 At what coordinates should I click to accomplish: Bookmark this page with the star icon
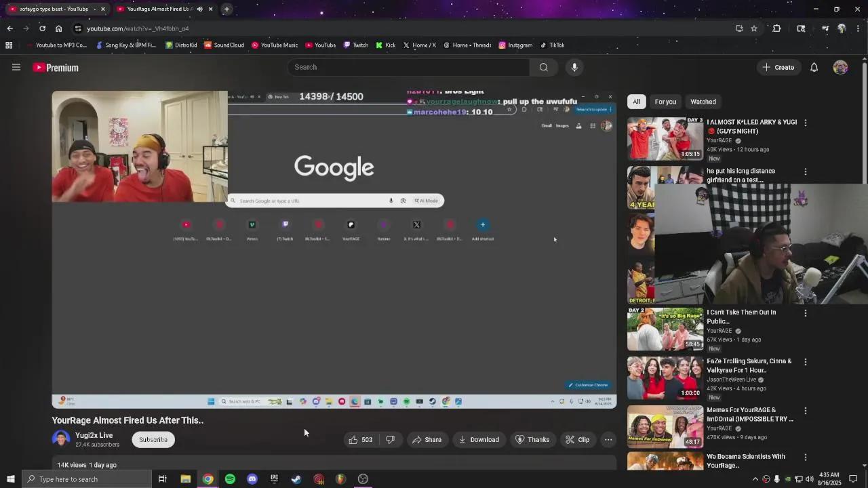coord(754,28)
